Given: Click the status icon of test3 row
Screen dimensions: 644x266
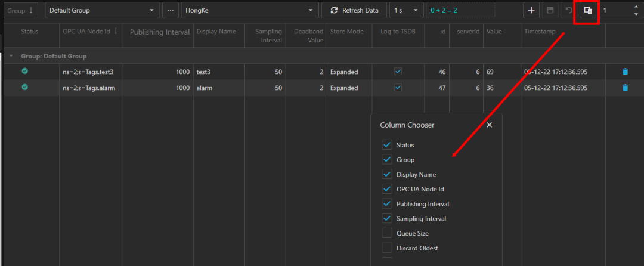Looking at the screenshot, I should click(24, 72).
